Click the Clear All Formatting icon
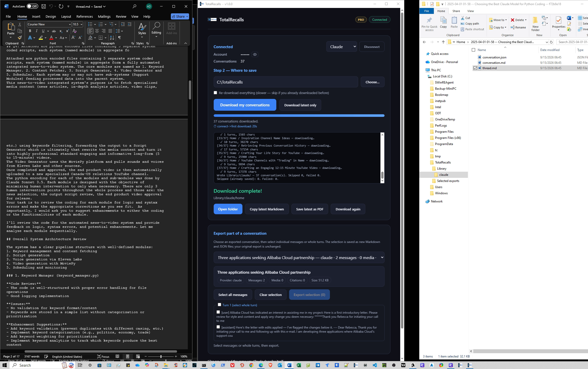This screenshot has height=369, width=588. click(x=75, y=31)
